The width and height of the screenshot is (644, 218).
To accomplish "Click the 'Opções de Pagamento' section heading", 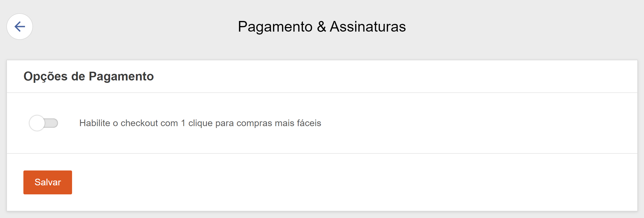I will (x=89, y=76).
